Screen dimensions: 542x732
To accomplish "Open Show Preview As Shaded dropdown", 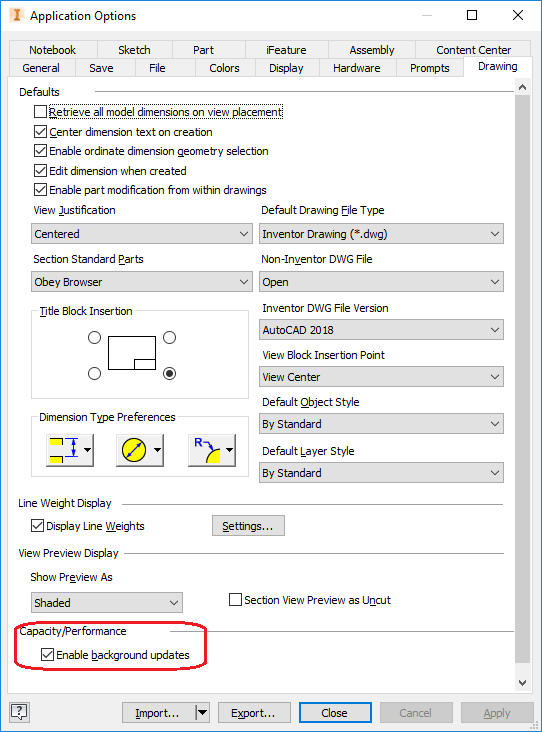I will pos(107,602).
